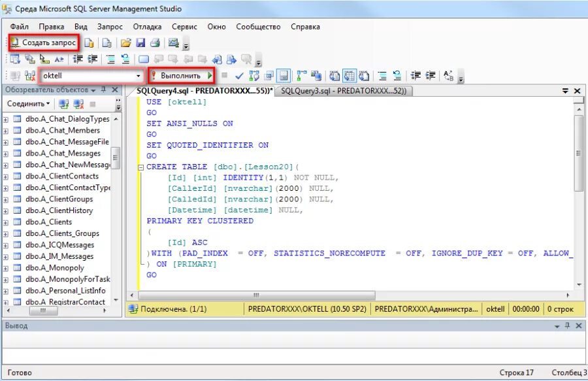Expand dbo.A_ClientContacts table node
Viewport: 588px width, 381px height.
(x=6, y=177)
